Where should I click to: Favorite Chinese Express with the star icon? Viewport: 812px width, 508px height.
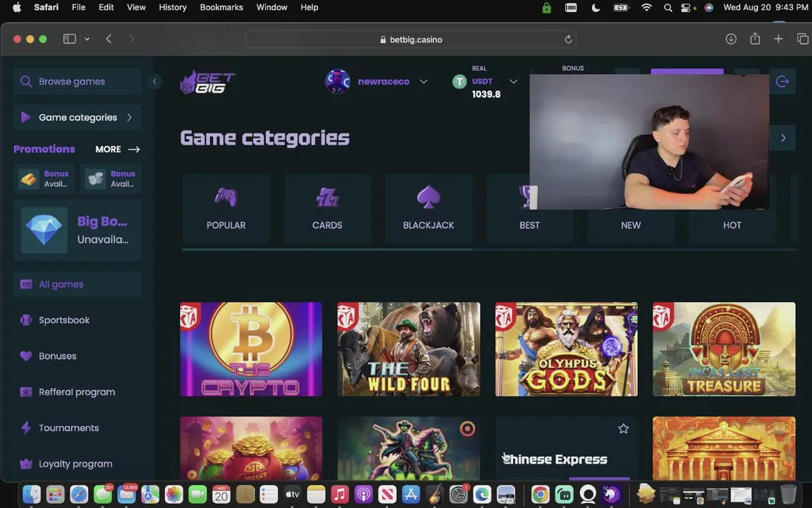click(624, 429)
